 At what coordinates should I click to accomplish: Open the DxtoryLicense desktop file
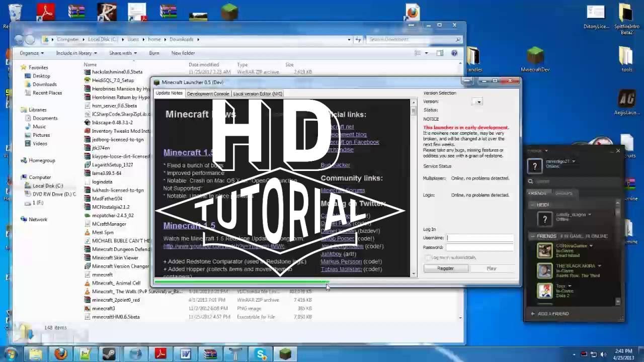(x=596, y=16)
